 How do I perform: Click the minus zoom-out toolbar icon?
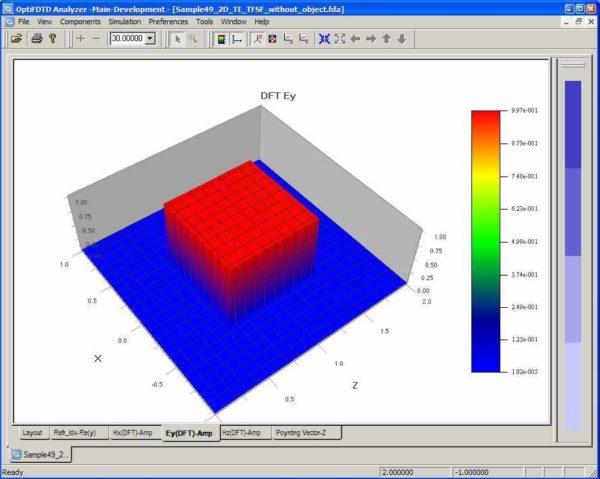tap(96, 38)
